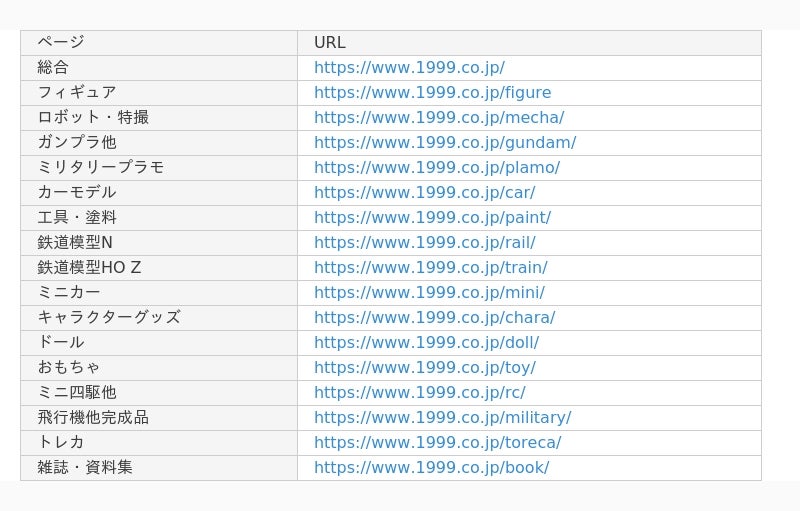Image resolution: width=800 pixels, height=511 pixels.
Task: Follow the mecha/ URL link
Action: tap(439, 118)
